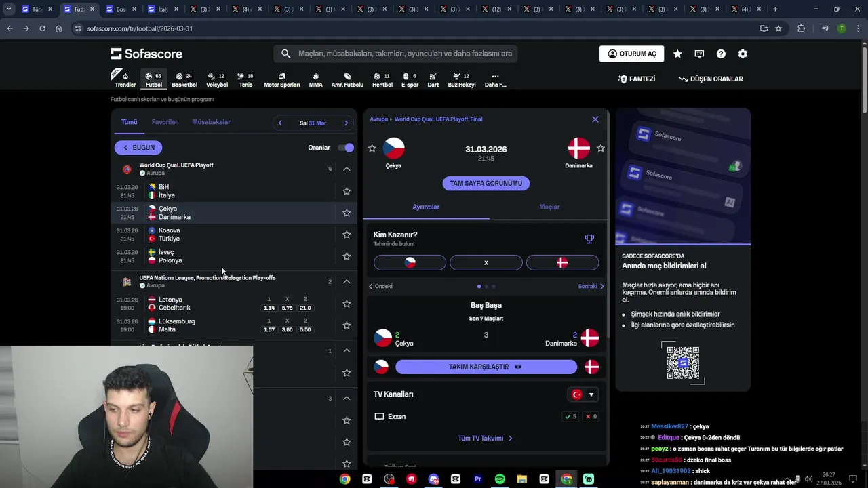
Task: Open the help question mark icon
Action: [x=721, y=54]
